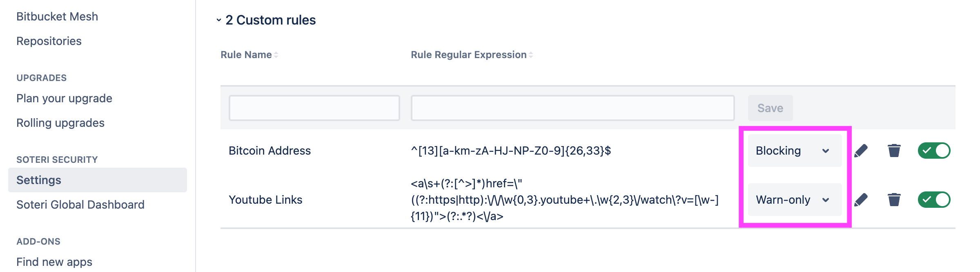
Task: Disable the Bitcoin Address rule toggle
Action: click(x=934, y=151)
